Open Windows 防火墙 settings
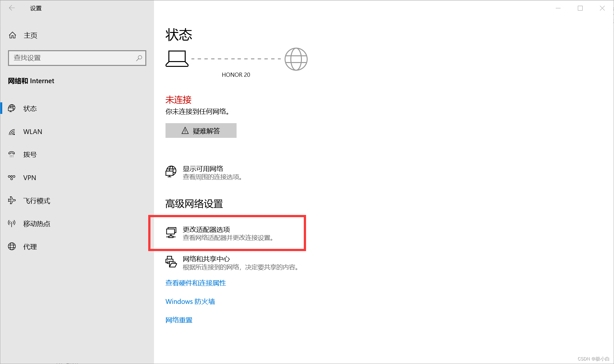614x364 pixels. 190,301
